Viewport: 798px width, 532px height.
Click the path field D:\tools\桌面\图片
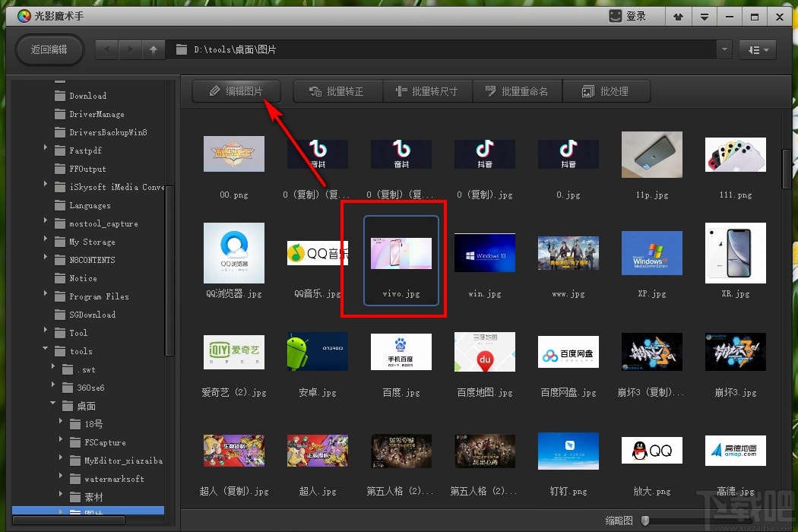442,50
